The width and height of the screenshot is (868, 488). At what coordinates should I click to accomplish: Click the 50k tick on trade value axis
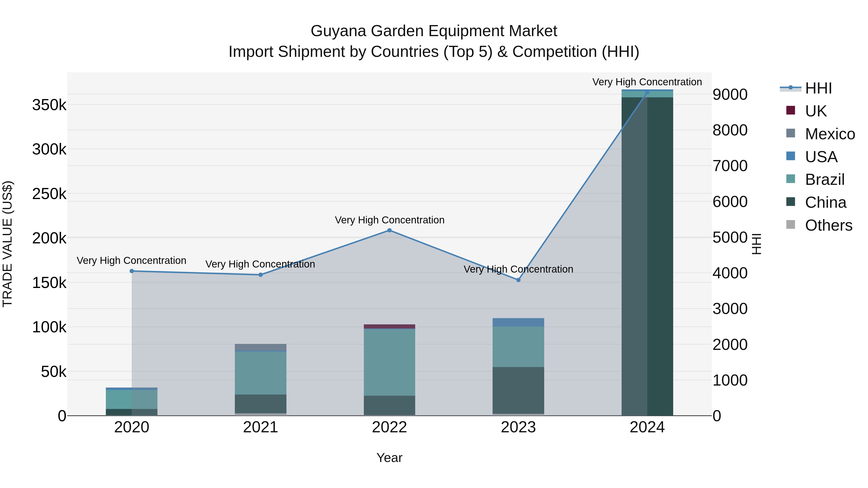point(54,372)
